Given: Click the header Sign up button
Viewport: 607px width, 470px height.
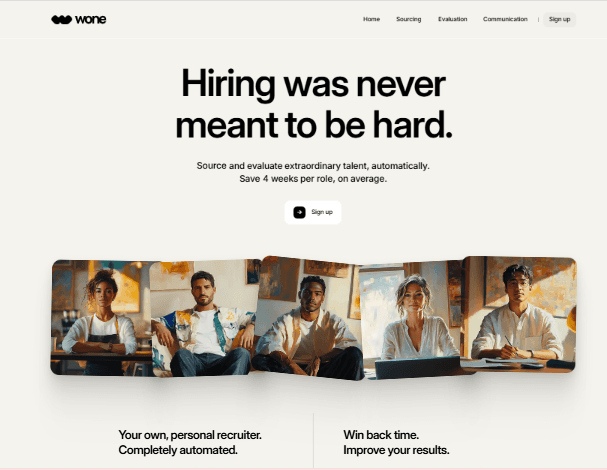Looking at the screenshot, I should [x=559, y=19].
